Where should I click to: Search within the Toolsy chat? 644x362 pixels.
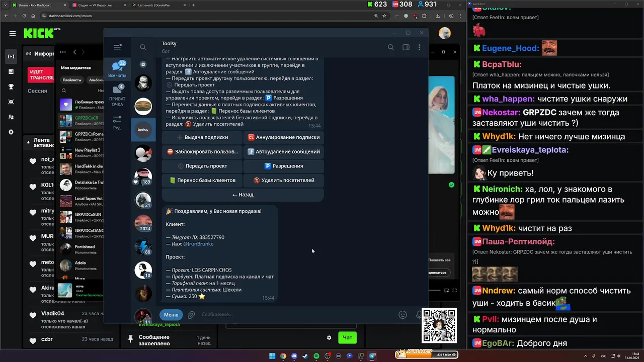391,47
